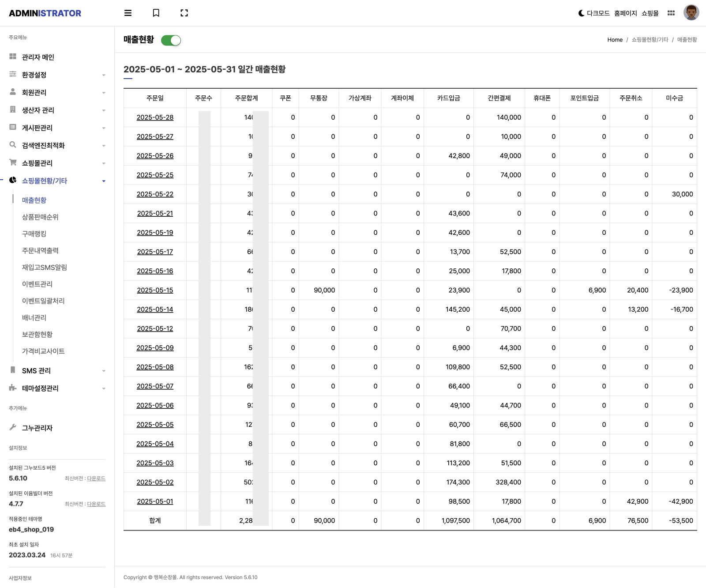
Task: Open the 상품판매순위 submenu item
Action: tap(40, 217)
